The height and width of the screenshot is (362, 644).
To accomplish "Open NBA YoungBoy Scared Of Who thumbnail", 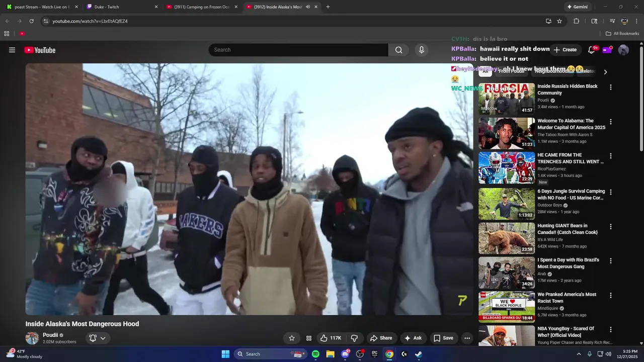I will click(x=507, y=336).
